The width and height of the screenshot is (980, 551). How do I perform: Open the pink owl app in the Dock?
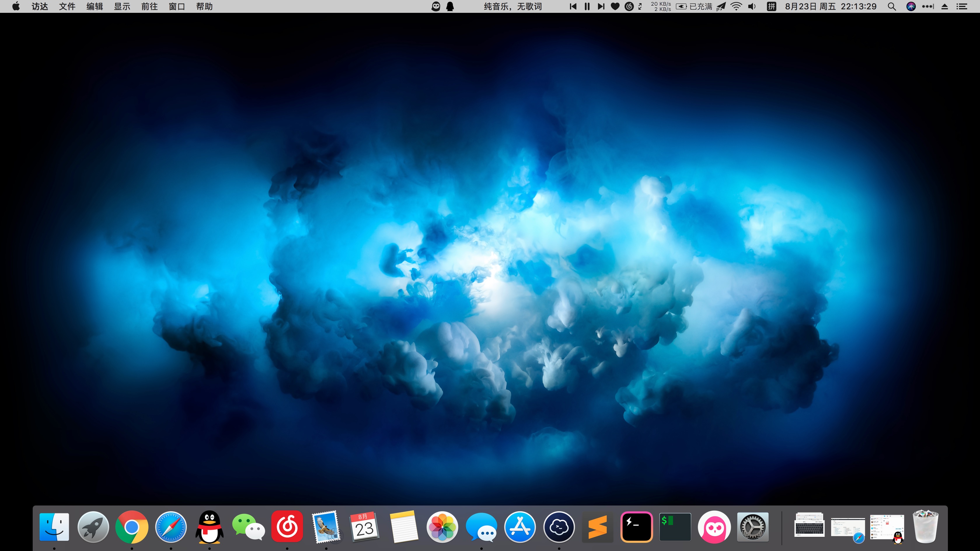pos(714,527)
